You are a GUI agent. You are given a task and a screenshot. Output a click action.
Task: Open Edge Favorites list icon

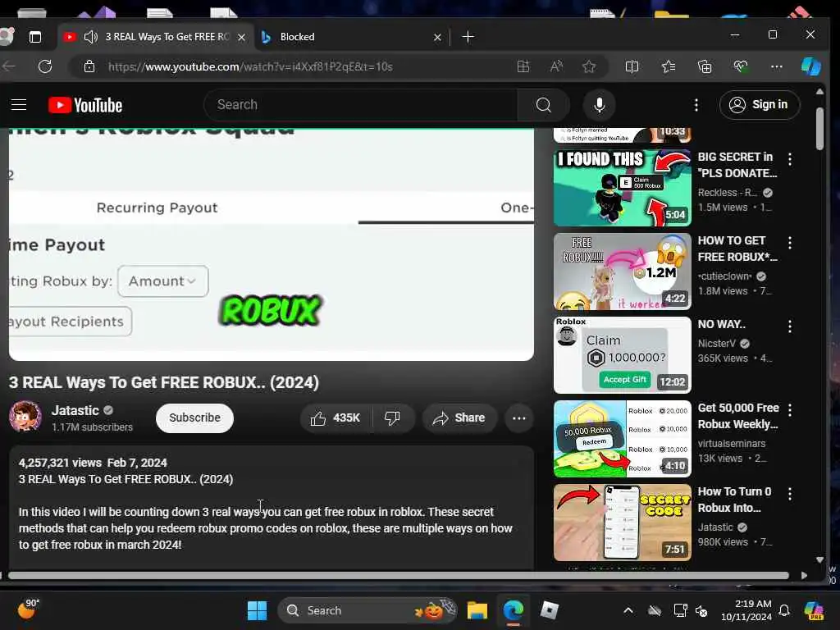pos(668,66)
